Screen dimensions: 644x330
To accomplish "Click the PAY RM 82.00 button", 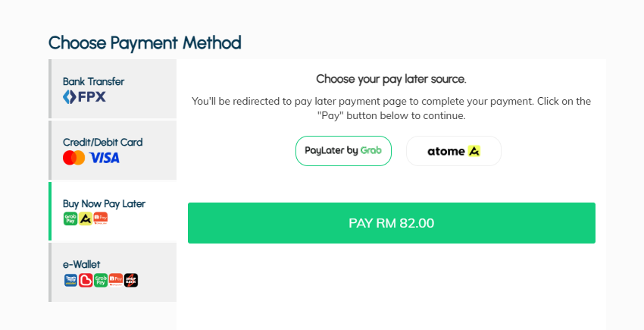I will click(392, 223).
